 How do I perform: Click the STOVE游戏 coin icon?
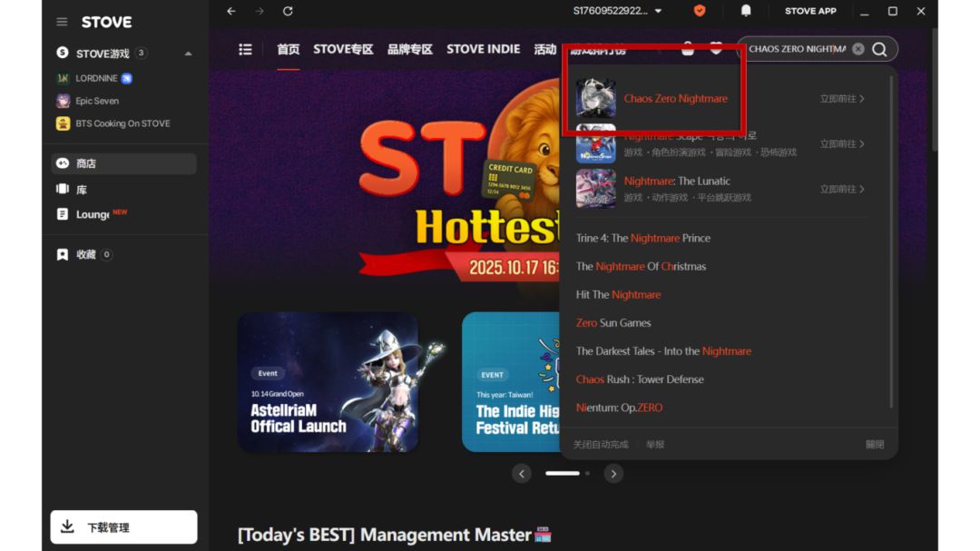click(x=63, y=53)
